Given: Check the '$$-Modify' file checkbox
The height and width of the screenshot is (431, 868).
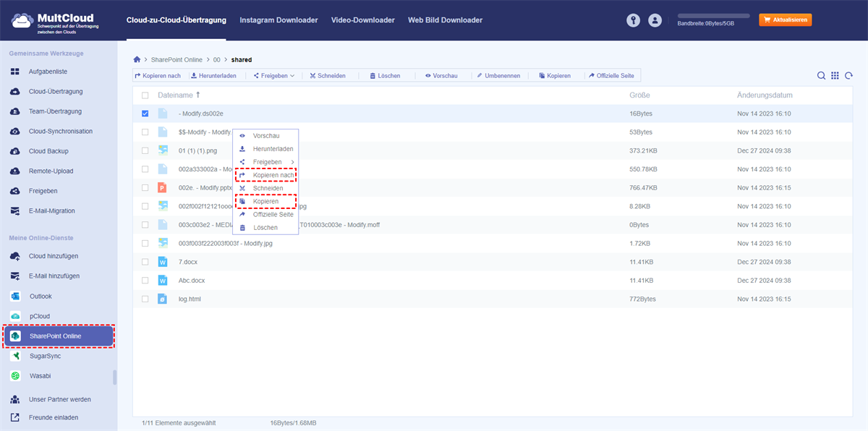Looking at the screenshot, I should (x=145, y=132).
